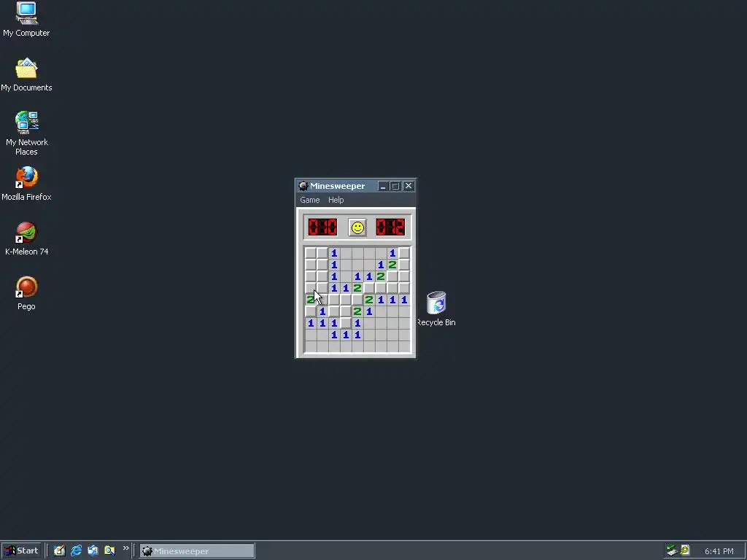Uncover row 3, column 8 cell of minefield
The image size is (747, 560).
tap(392, 276)
